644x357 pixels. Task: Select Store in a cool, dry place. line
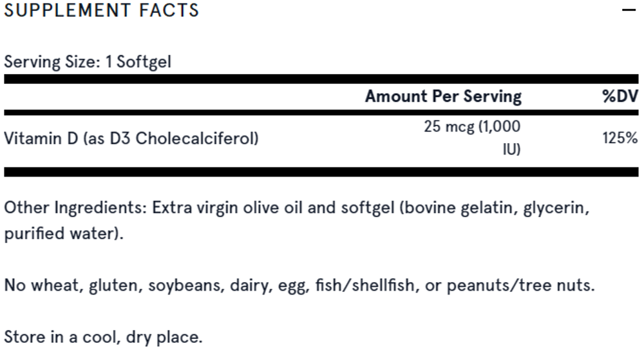pos(103,337)
